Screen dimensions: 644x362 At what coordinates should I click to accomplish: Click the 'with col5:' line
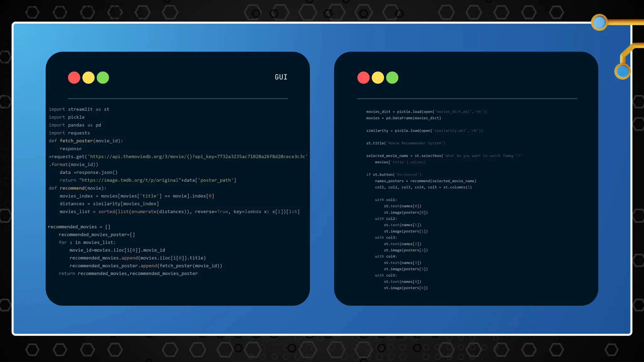click(386, 275)
